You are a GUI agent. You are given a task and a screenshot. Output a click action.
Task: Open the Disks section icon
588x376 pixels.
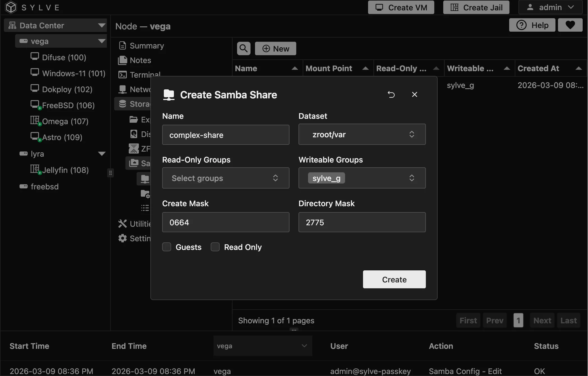(134, 134)
